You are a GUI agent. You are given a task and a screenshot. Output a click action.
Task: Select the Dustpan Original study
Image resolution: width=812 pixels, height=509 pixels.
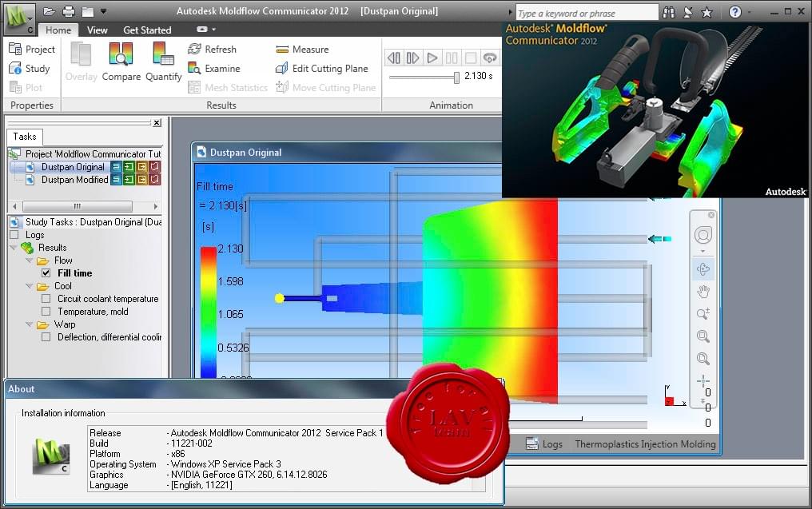73,167
